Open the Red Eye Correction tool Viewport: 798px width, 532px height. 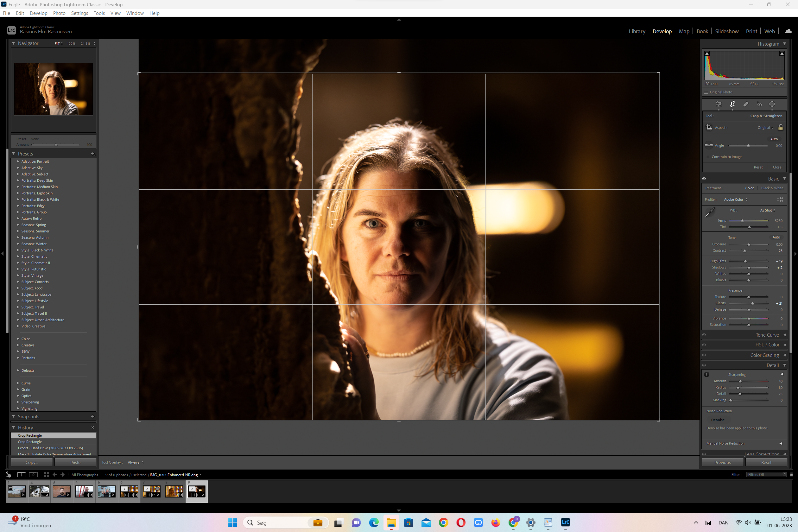pos(759,104)
